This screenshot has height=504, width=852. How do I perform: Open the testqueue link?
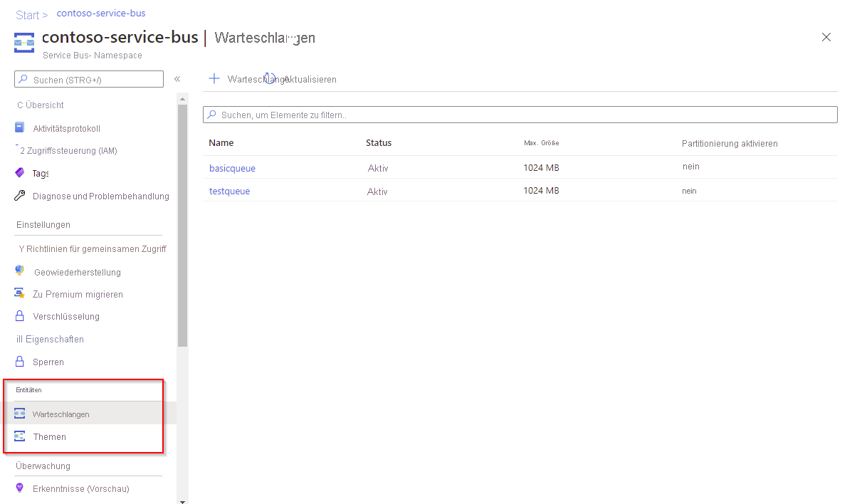tap(229, 191)
